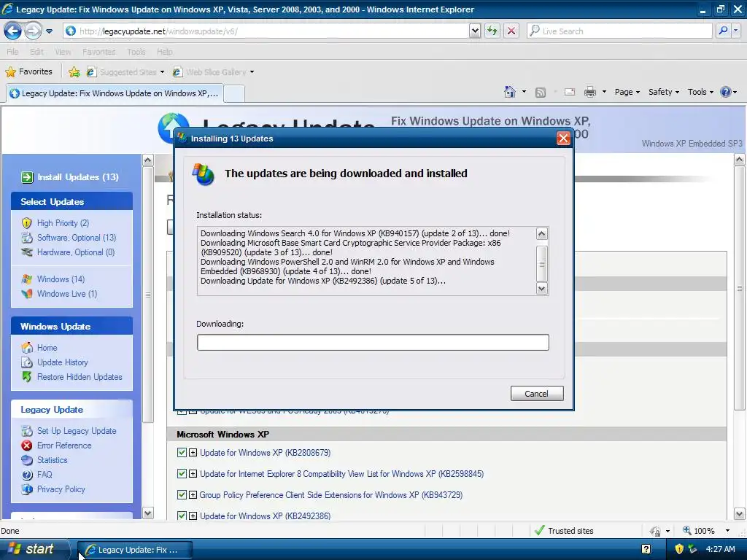Image resolution: width=747 pixels, height=560 pixels.
Task: Click the Home page icon in command bar
Action: (510, 92)
